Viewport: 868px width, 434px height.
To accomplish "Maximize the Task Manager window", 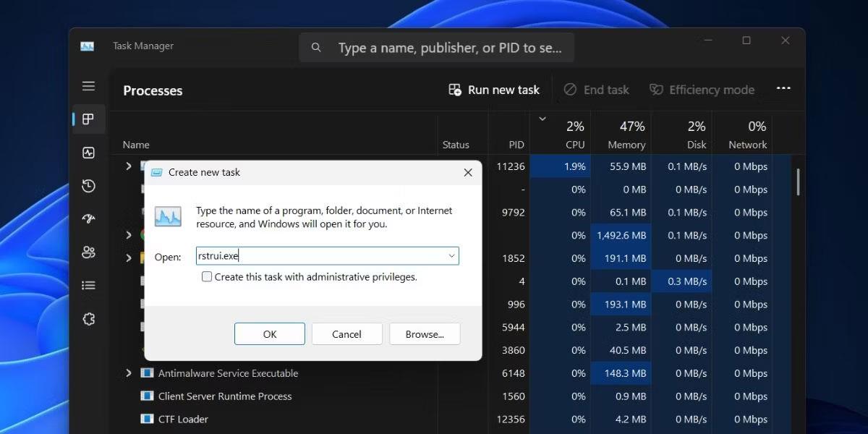I will point(746,41).
